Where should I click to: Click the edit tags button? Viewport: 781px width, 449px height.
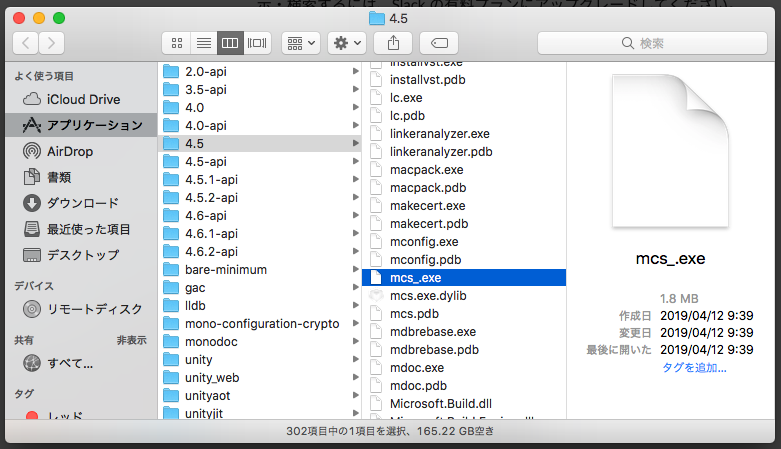[x=439, y=43]
